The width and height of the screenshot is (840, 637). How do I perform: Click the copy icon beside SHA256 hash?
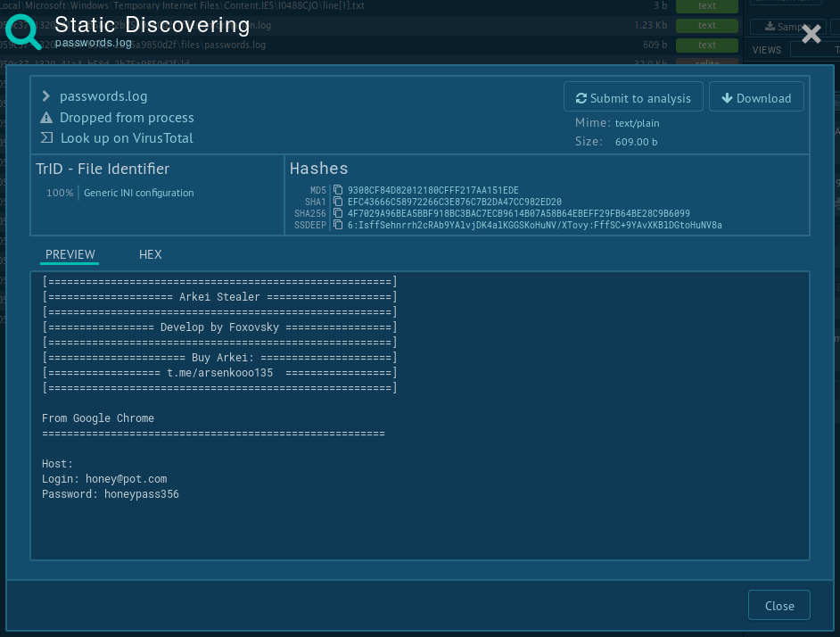coord(338,213)
